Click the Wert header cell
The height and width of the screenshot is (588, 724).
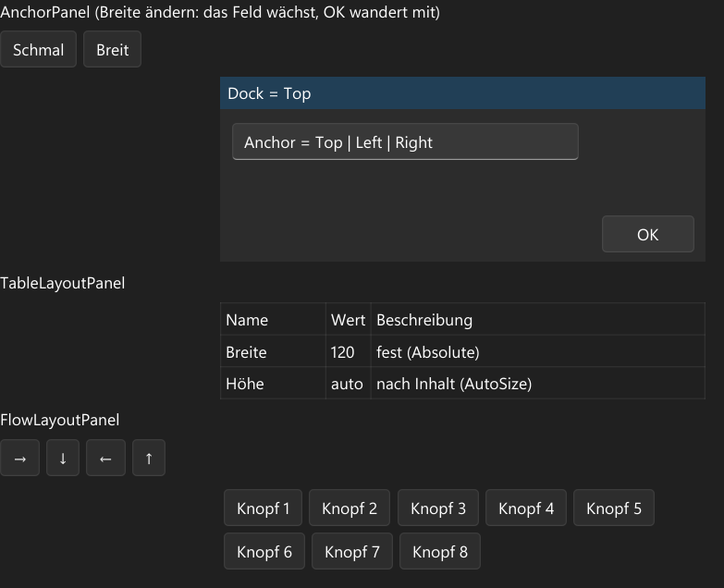(349, 319)
